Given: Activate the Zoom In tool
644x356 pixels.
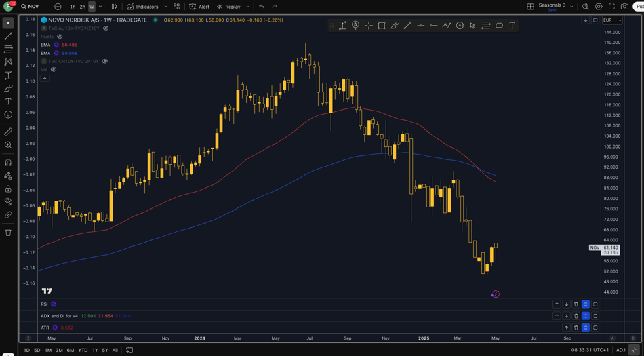Looking at the screenshot, I should coord(8,145).
